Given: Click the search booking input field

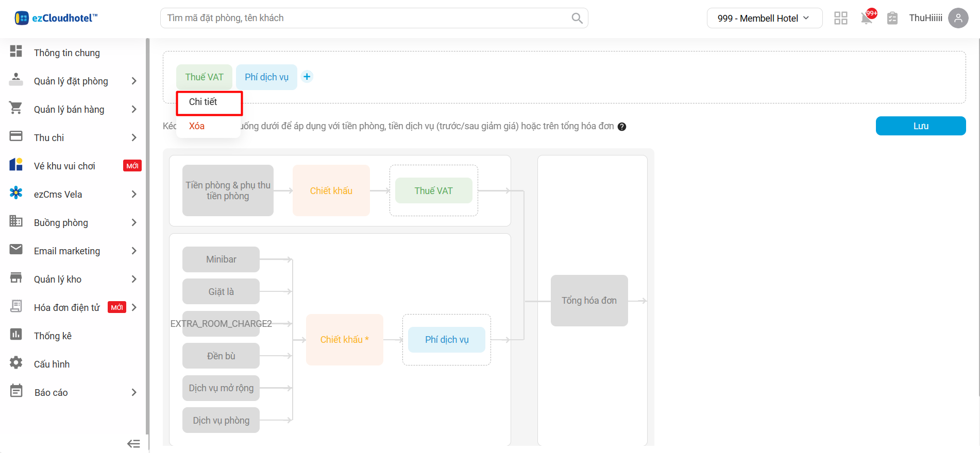Looking at the screenshot, I should coord(366,19).
